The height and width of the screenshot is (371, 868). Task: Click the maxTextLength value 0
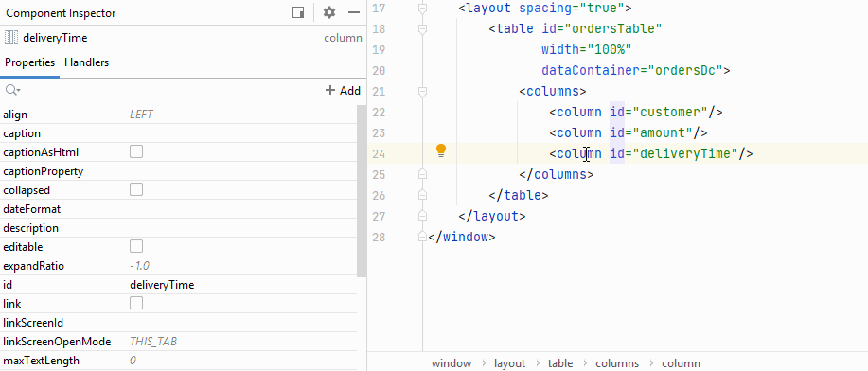tap(133, 361)
